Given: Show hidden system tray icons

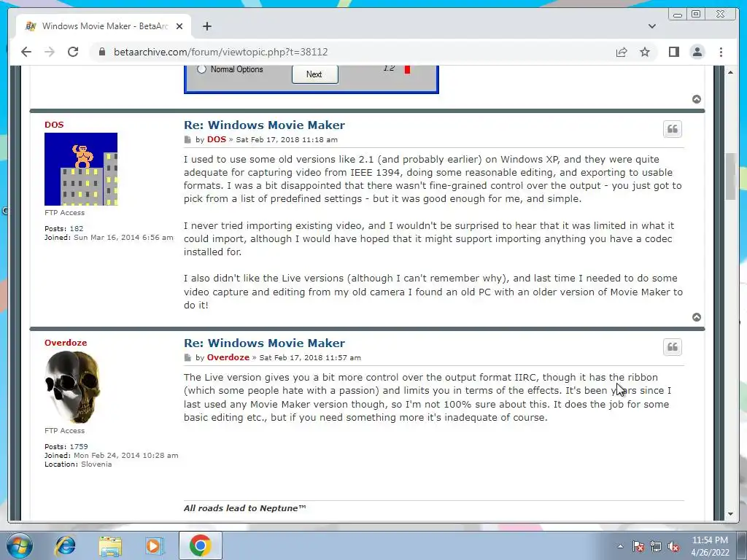Looking at the screenshot, I should 620,546.
